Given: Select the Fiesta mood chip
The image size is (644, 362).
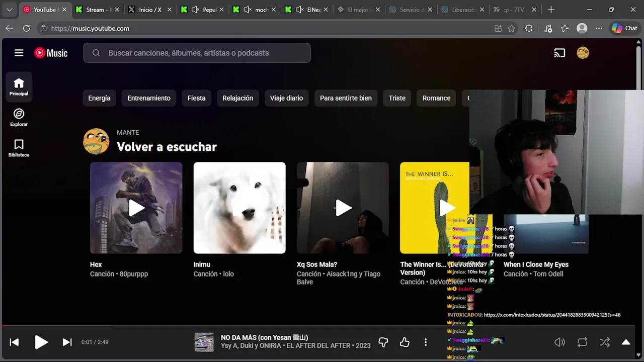Looking at the screenshot, I should [x=196, y=98].
